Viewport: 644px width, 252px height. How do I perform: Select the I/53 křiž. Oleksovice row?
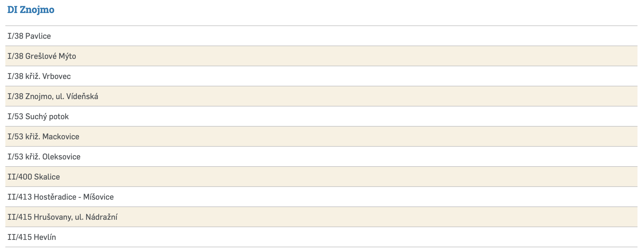pyautogui.click(x=44, y=157)
